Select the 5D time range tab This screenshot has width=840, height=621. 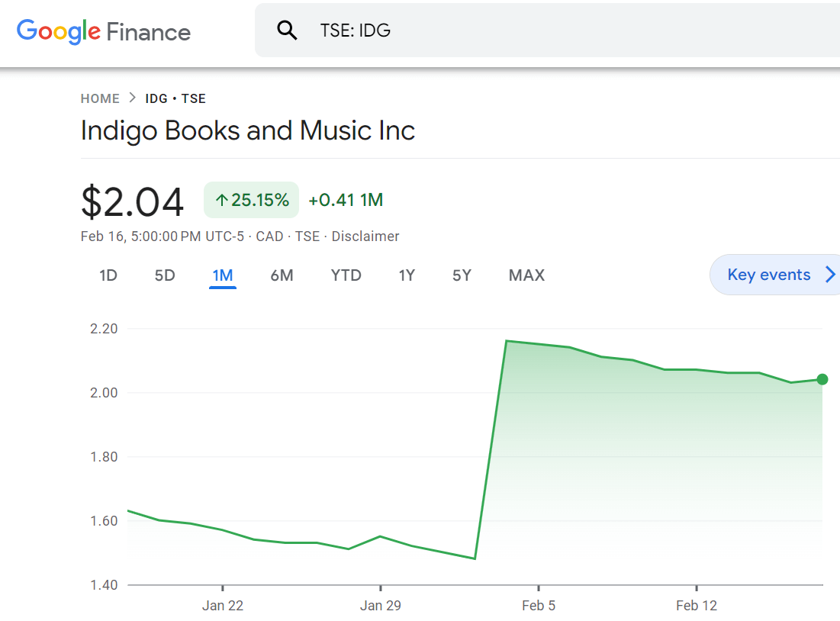tap(165, 275)
